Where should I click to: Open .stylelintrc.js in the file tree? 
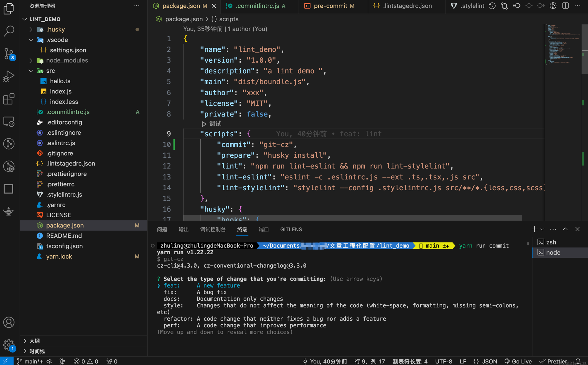pyautogui.click(x=84, y=195)
